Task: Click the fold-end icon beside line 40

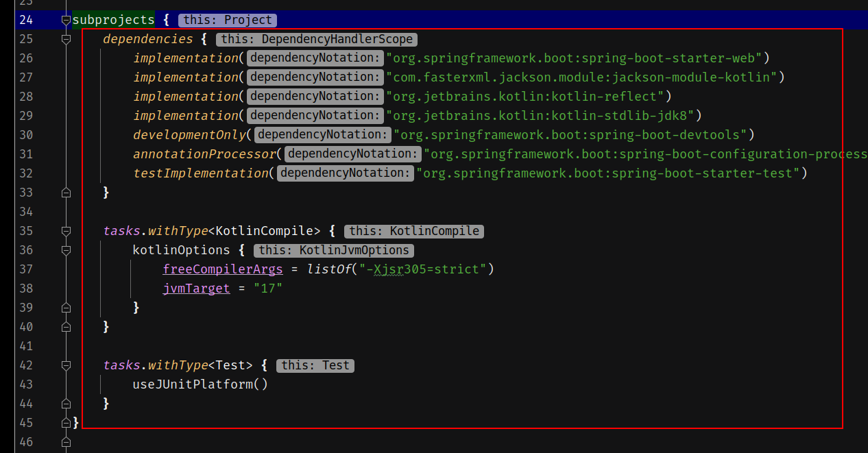Action: click(x=66, y=327)
